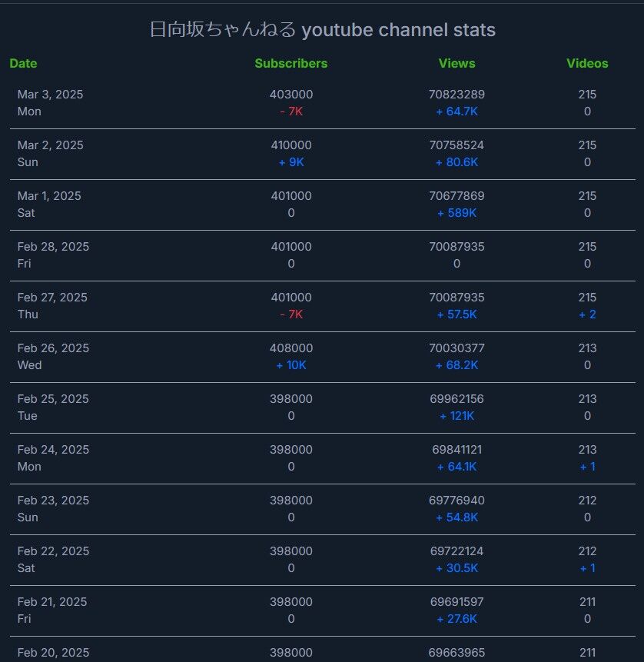Select the Feb 20, 2025 date cell
Screen dimensions: 644x662
[x=53, y=653]
